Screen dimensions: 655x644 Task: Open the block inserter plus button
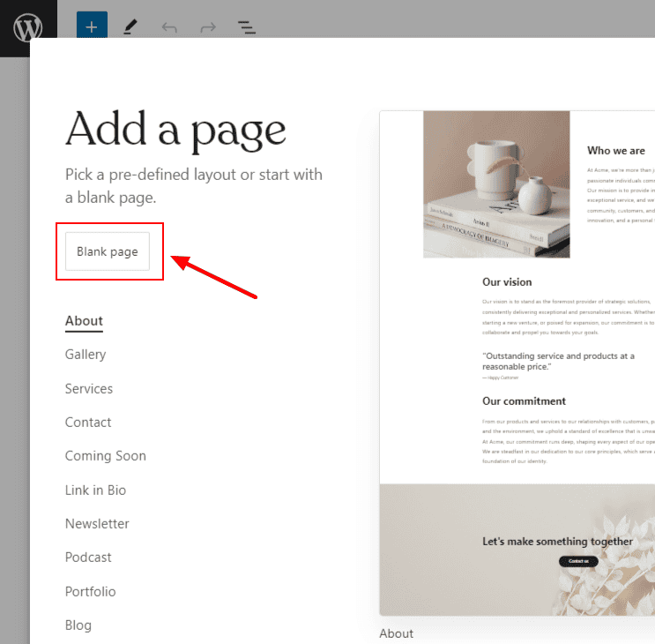(92, 26)
